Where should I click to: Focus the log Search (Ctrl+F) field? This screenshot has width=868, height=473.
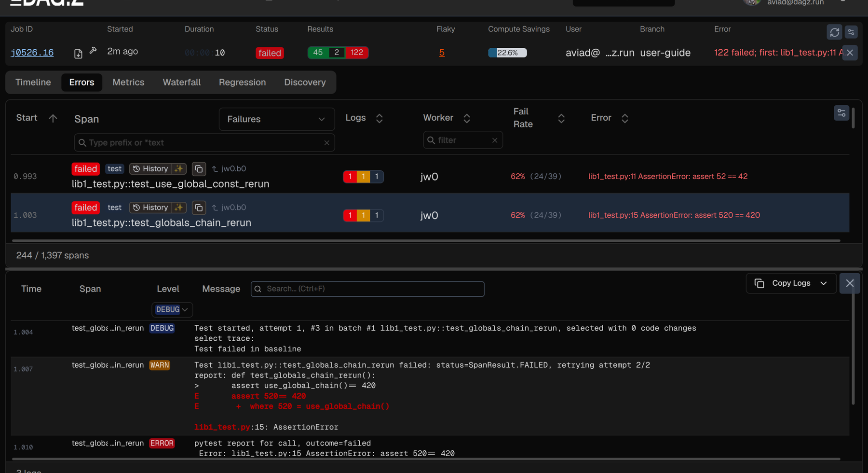click(367, 289)
